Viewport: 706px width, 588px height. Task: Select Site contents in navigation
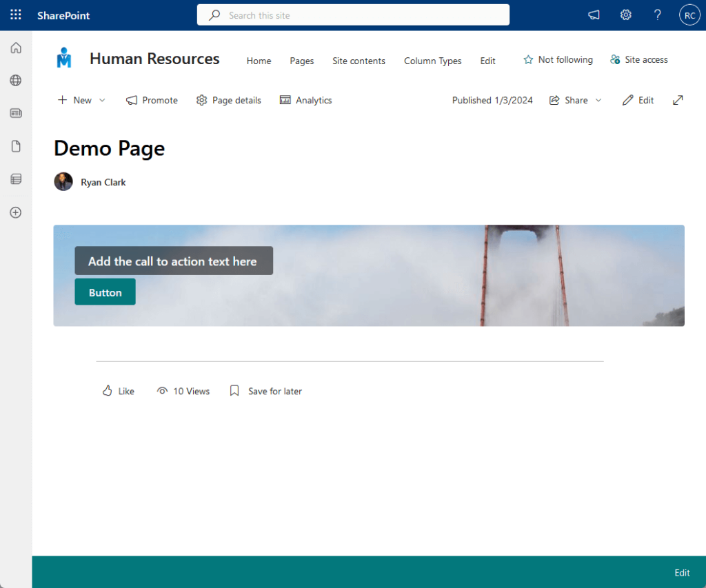tap(359, 61)
